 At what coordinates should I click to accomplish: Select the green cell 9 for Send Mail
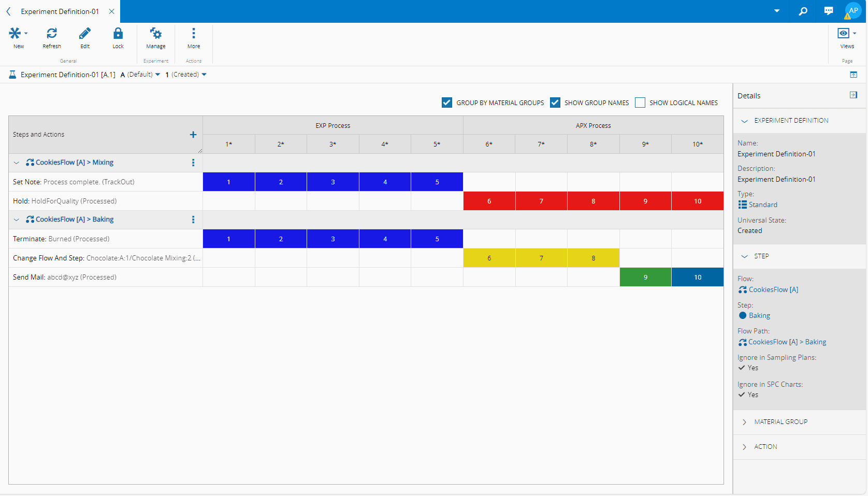click(x=645, y=277)
